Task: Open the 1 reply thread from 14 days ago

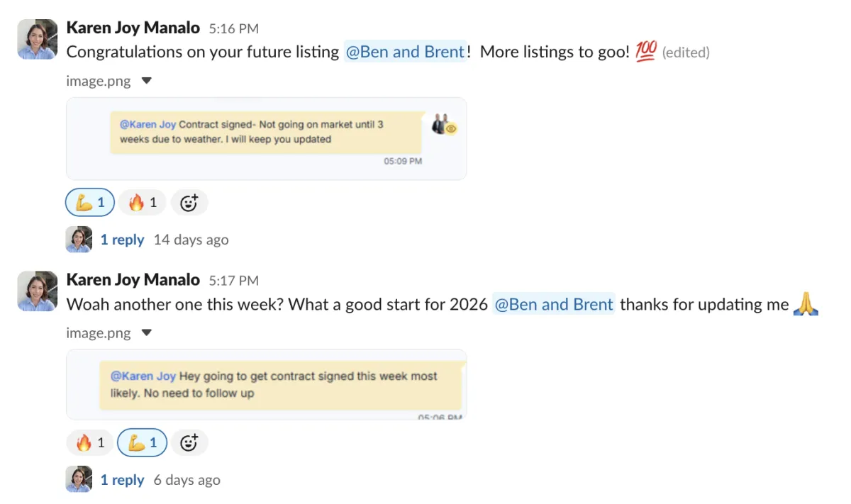Action: click(x=122, y=240)
